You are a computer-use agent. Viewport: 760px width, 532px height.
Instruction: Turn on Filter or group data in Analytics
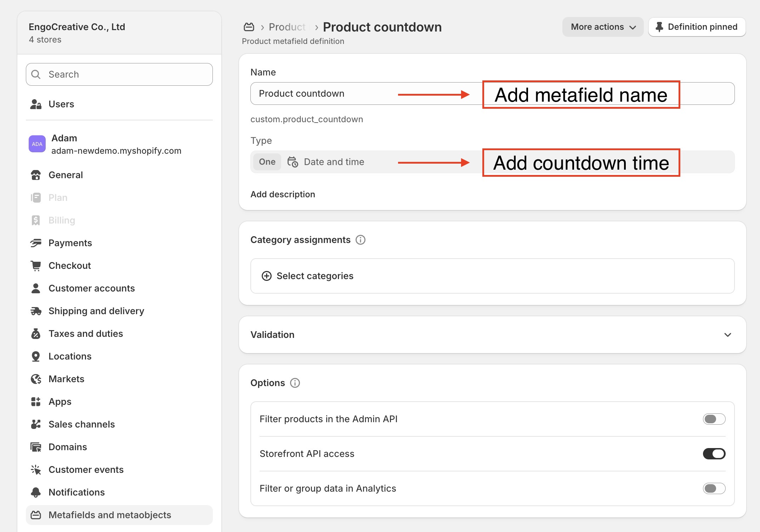coord(714,488)
